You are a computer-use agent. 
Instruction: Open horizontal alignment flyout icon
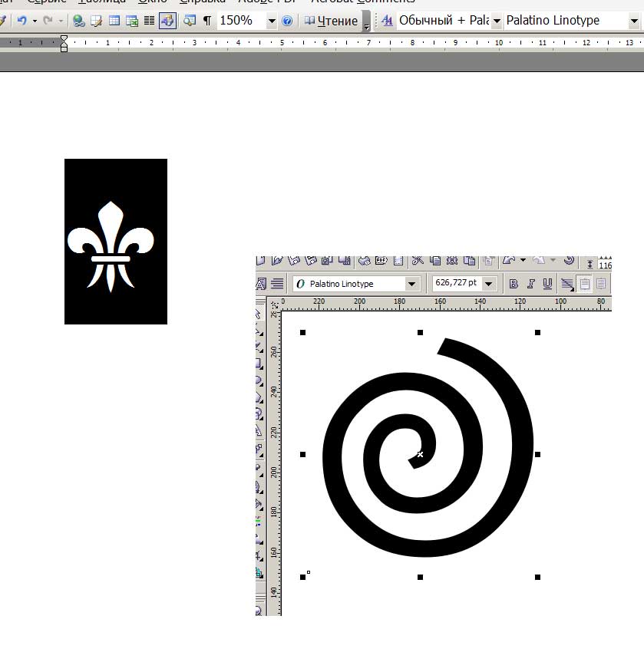click(x=567, y=284)
